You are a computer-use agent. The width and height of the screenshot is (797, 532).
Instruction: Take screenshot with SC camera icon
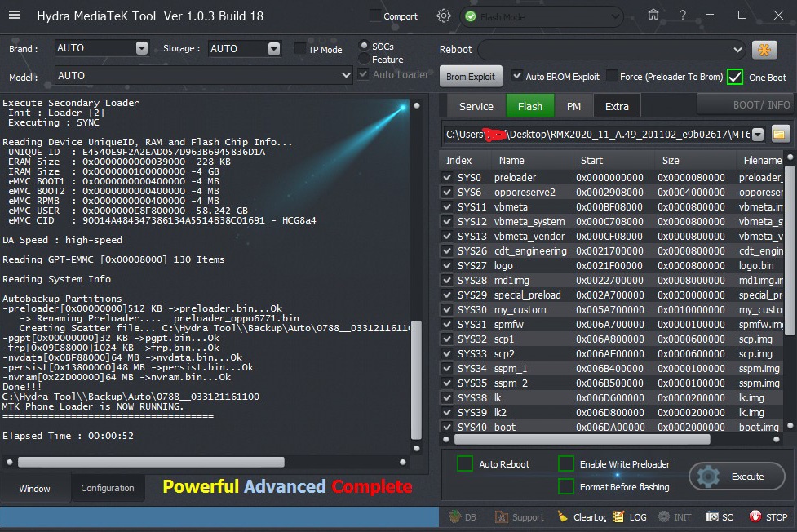720,517
